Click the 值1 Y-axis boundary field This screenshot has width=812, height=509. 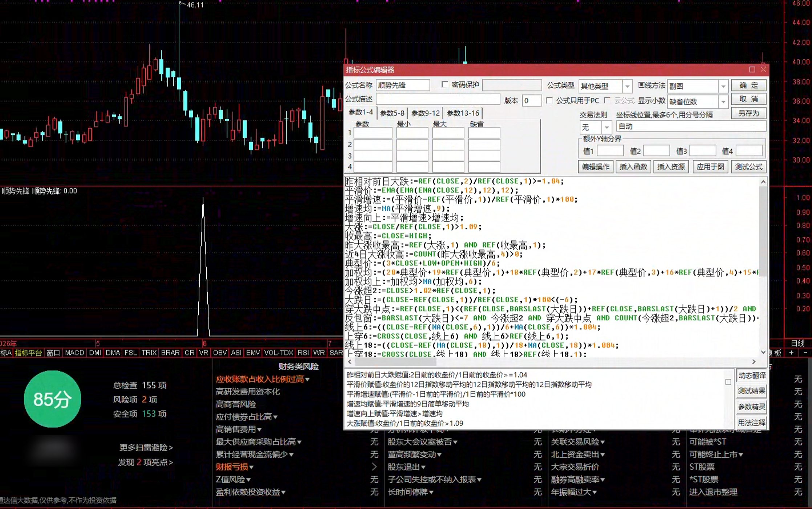610,151
